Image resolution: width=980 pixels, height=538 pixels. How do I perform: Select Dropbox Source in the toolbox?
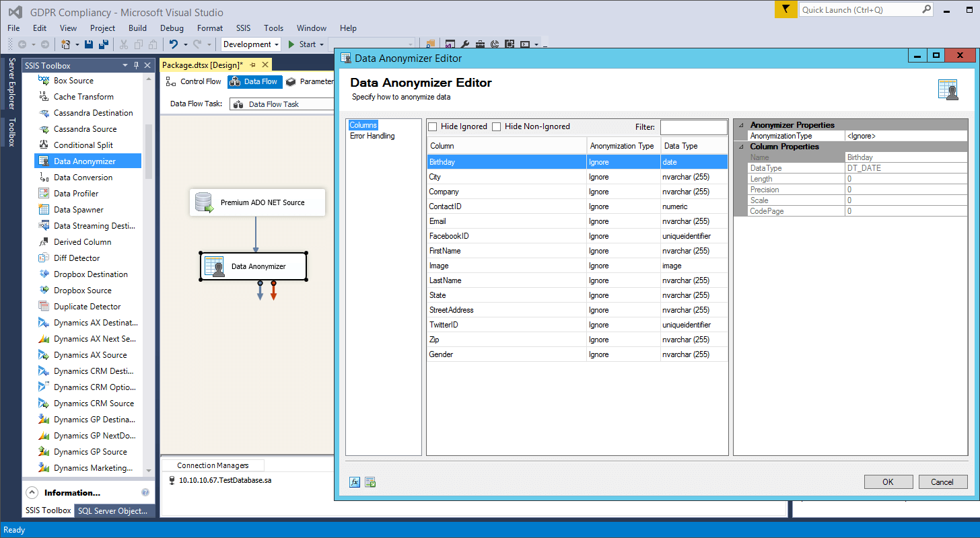tap(88, 291)
